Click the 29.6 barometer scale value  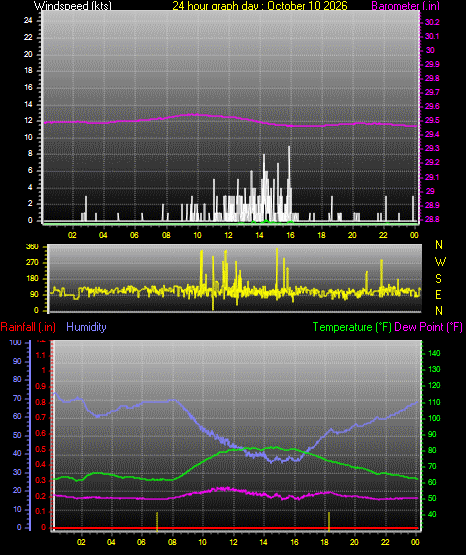(432, 107)
